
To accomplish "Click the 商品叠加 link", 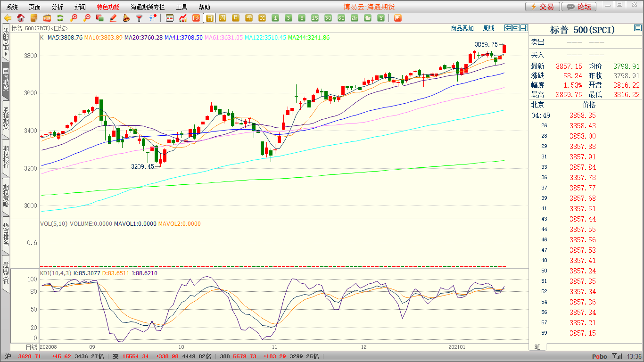I will coord(462,28).
